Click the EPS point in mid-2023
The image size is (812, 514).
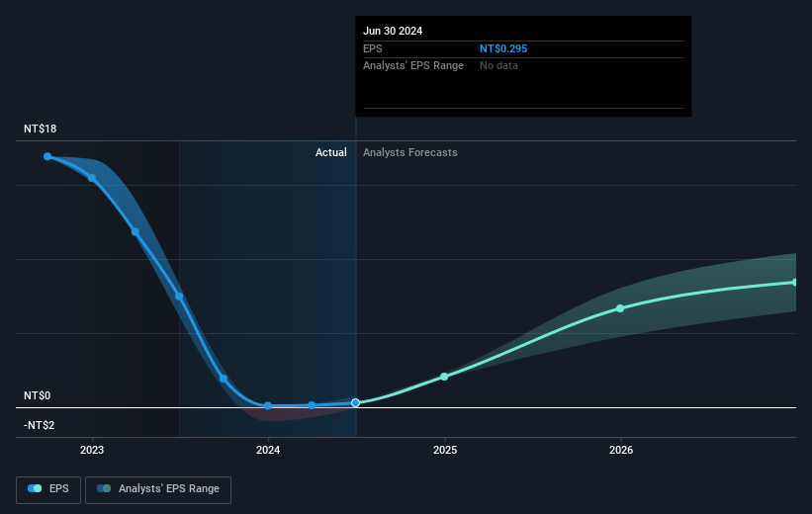[179, 297]
